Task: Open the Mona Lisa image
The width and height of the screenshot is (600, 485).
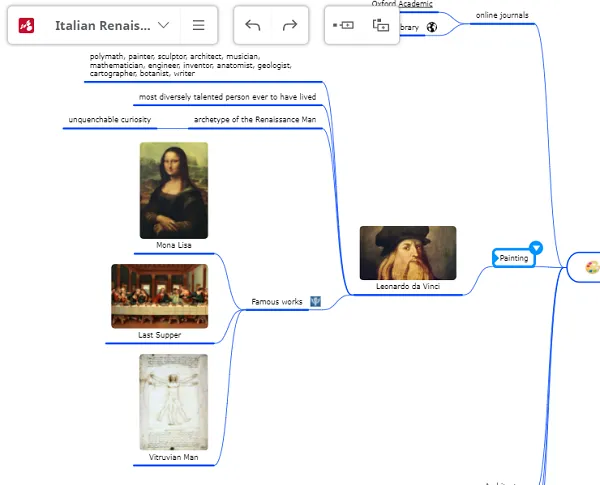Action: click(174, 190)
